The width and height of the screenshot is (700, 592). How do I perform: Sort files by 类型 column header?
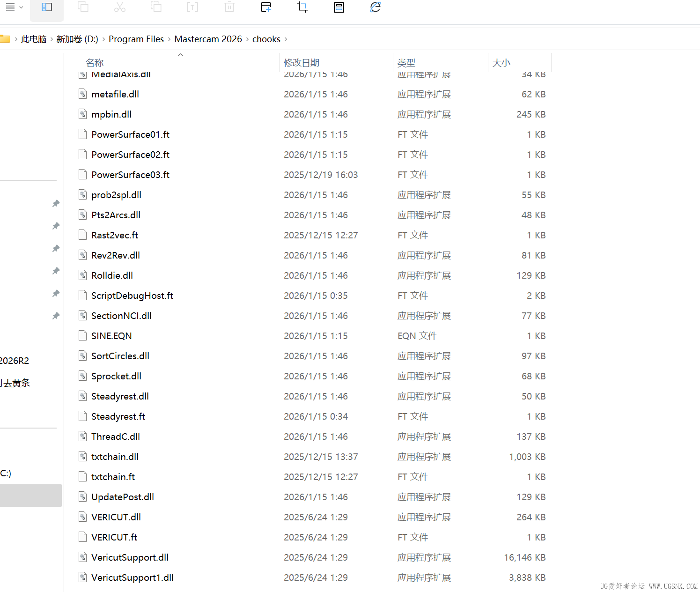[x=406, y=63]
